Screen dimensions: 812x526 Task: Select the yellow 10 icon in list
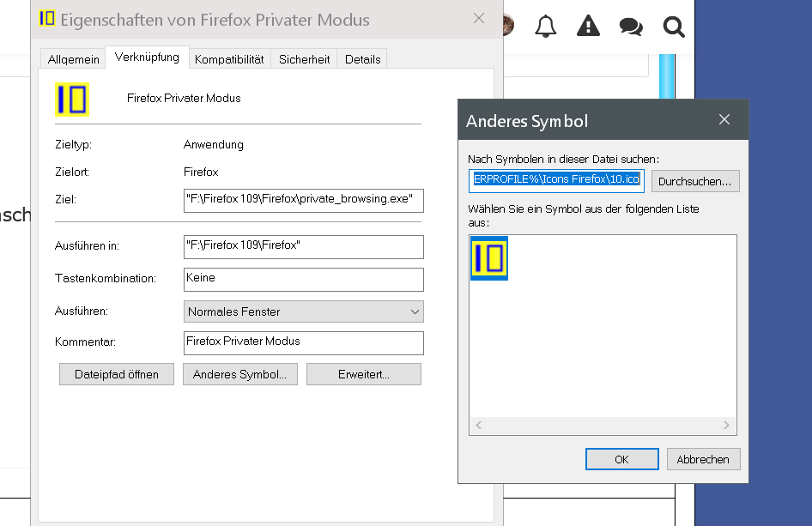pos(489,258)
